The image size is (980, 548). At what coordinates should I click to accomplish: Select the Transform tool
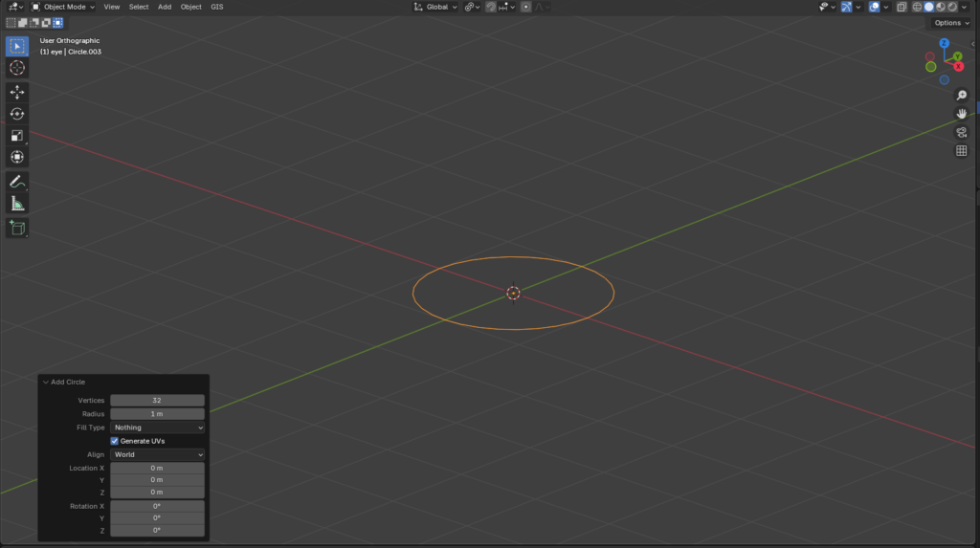tap(17, 157)
